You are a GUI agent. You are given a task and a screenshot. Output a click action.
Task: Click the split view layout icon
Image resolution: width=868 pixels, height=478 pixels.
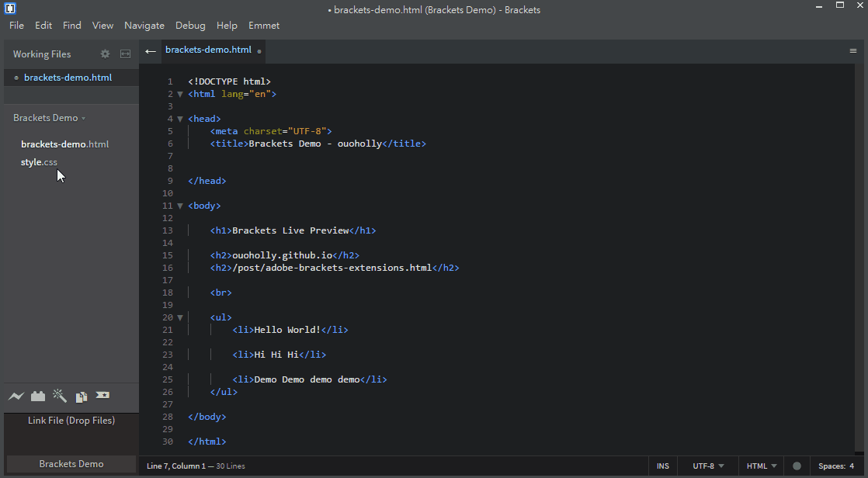(x=125, y=54)
